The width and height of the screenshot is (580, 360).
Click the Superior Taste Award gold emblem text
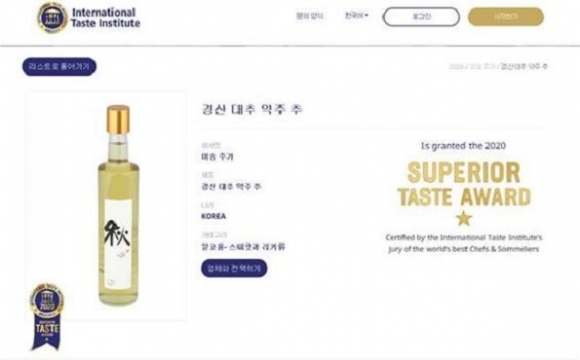point(464,184)
